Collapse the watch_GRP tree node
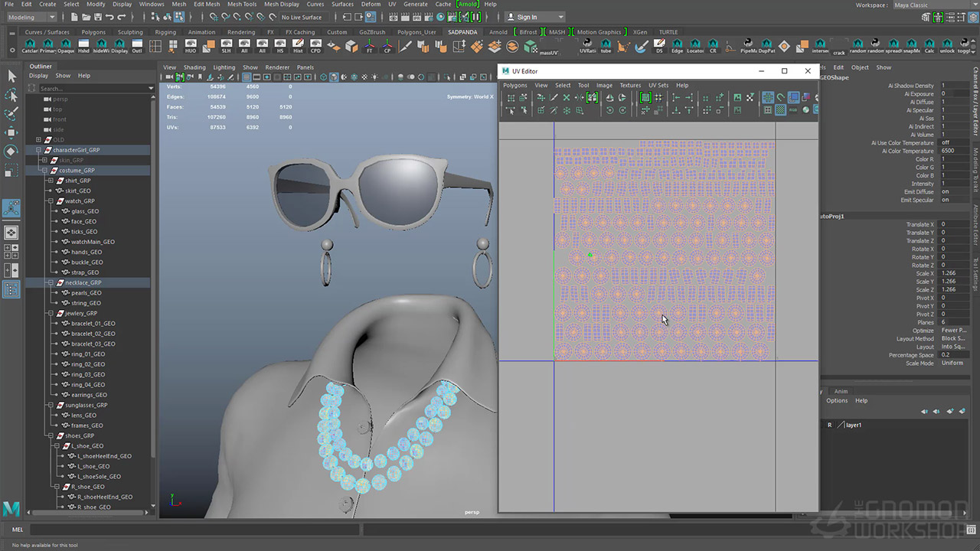 (x=51, y=201)
